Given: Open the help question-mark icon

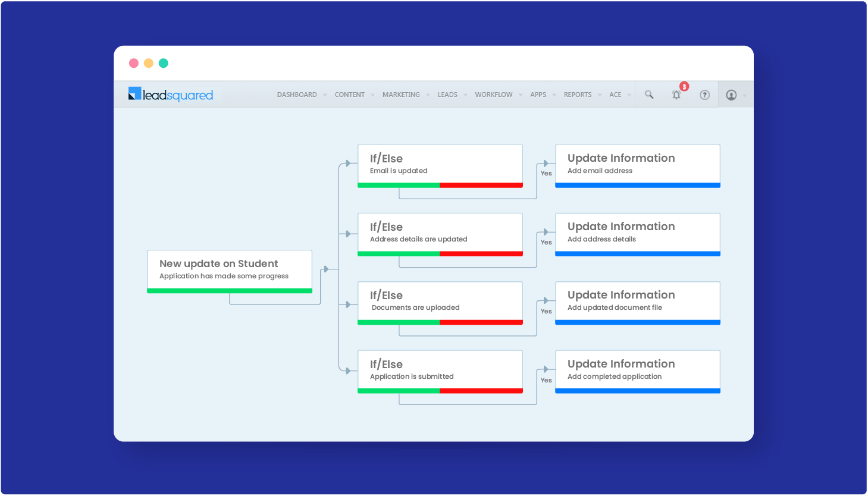Looking at the screenshot, I should [x=704, y=94].
